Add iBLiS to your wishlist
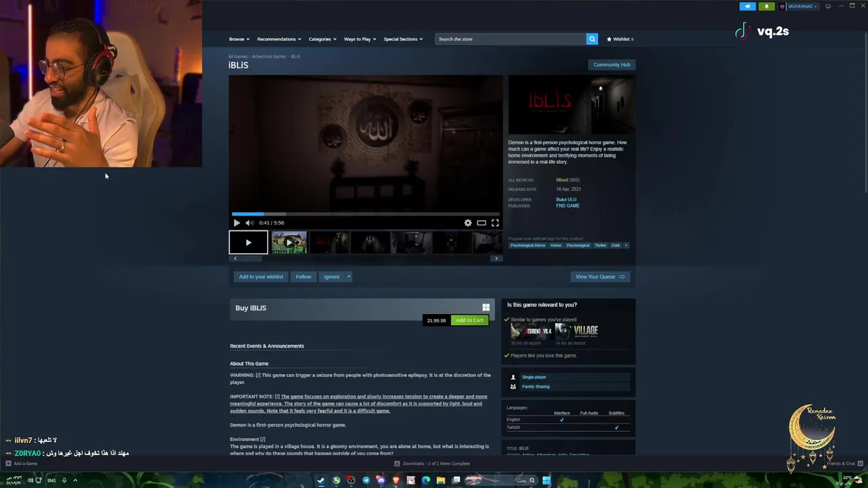Screen dimensions: 868x488 click(x=261, y=277)
